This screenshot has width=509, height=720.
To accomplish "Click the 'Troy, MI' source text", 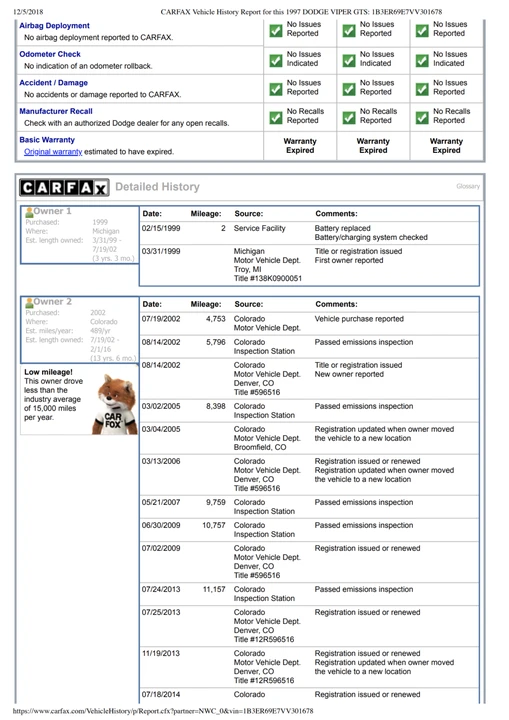I will coord(248,269).
